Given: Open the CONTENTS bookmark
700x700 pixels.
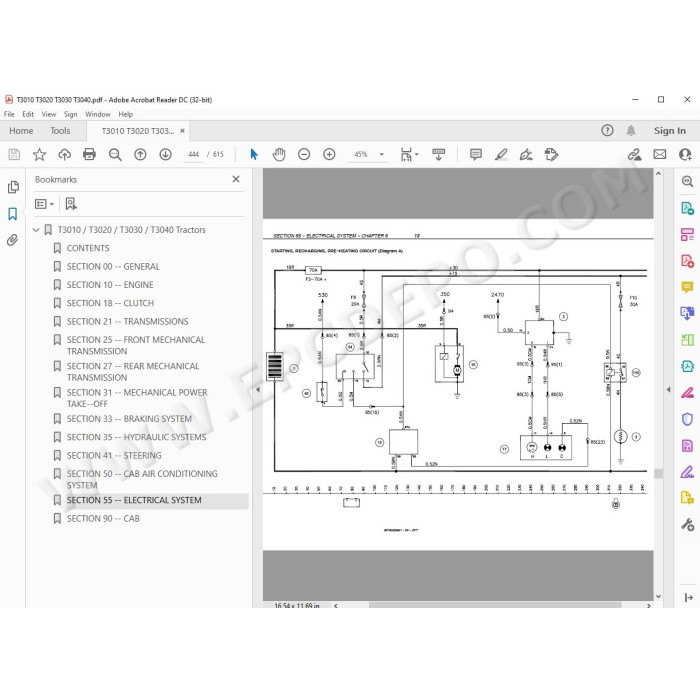Looking at the screenshot, I should click(88, 248).
